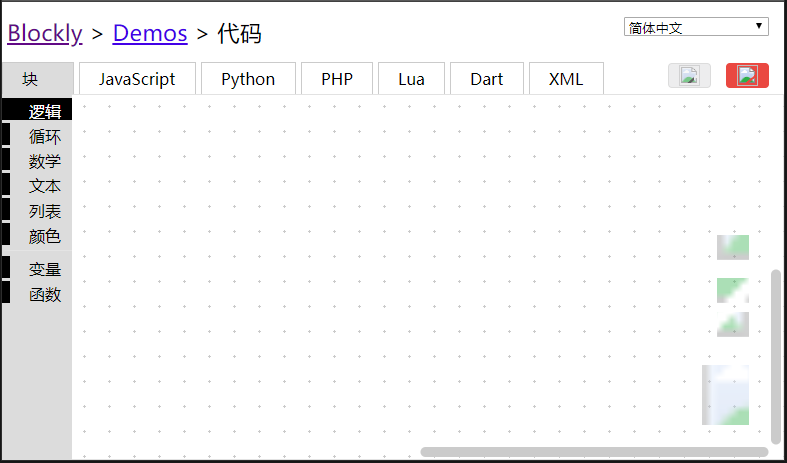
Task: Open the XML tab
Action: click(x=566, y=79)
